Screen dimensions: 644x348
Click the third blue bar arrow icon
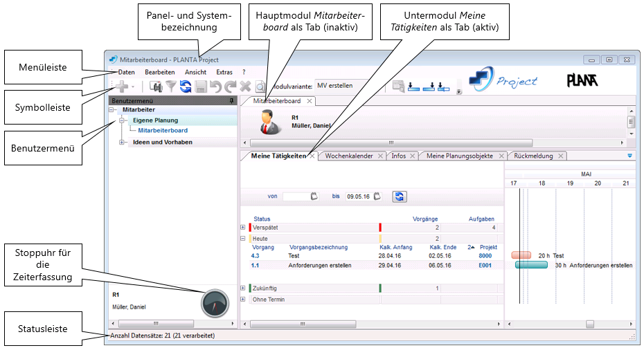[444, 86]
